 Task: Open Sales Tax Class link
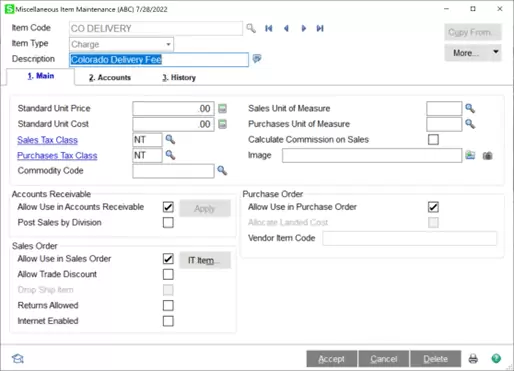[47, 140]
